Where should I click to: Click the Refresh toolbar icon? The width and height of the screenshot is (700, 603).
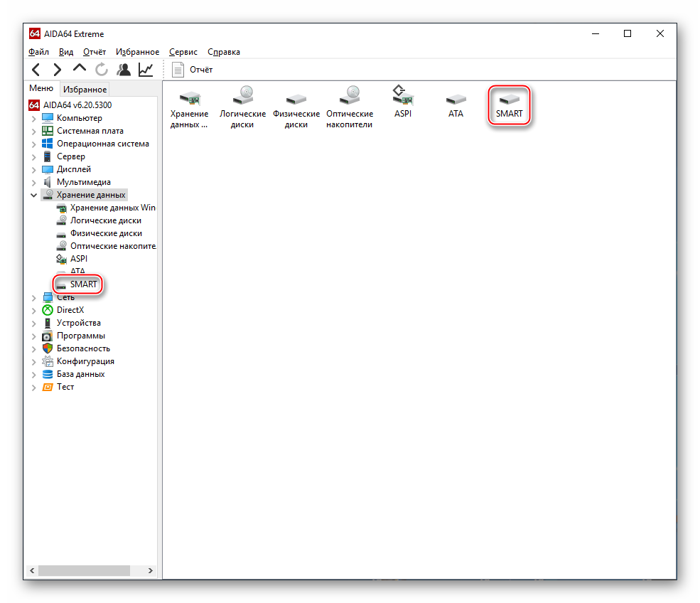pyautogui.click(x=102, y=70)
